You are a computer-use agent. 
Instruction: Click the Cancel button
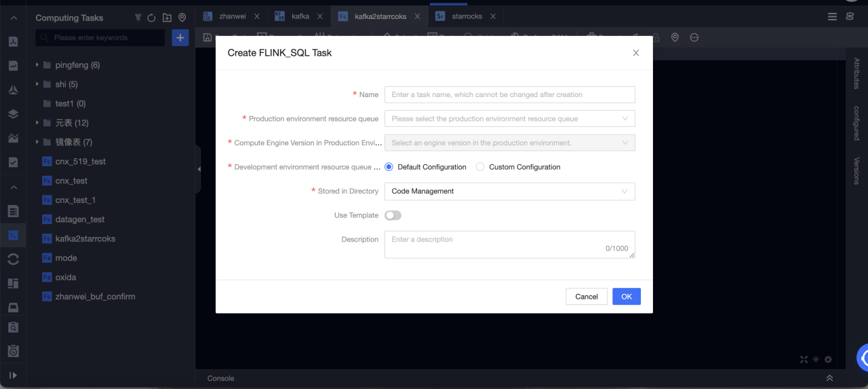[x=586, y=297]
